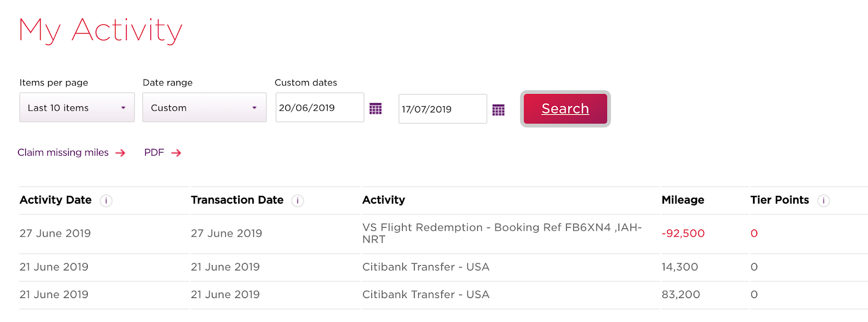Click the arrow beside Claim missing miles

(120, 153)
